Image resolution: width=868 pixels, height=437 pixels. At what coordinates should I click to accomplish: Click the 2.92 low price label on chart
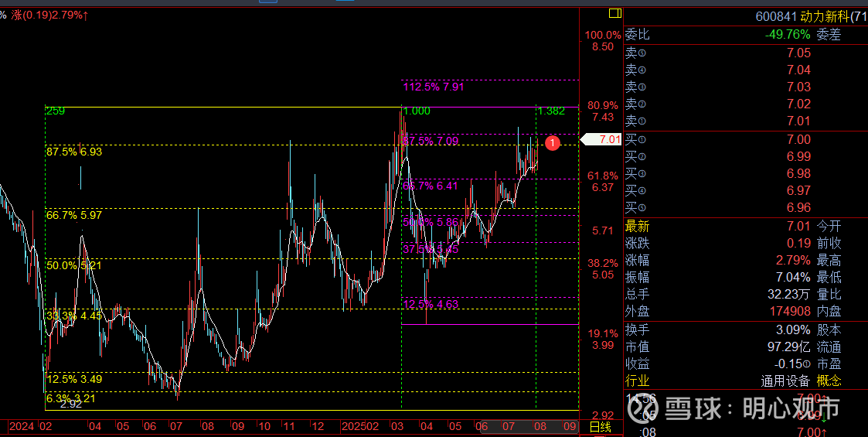tap(71, 405)
